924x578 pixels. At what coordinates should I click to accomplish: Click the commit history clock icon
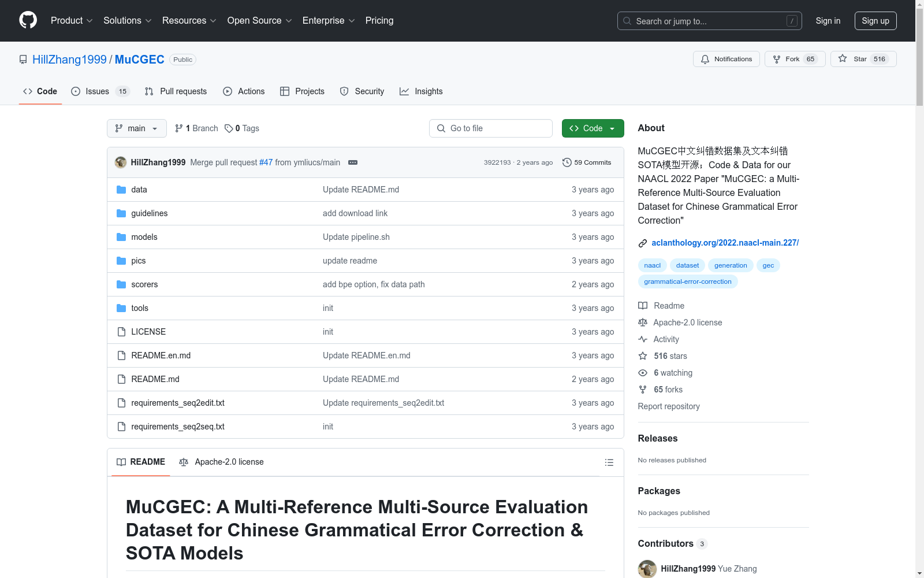pos(567,162)
